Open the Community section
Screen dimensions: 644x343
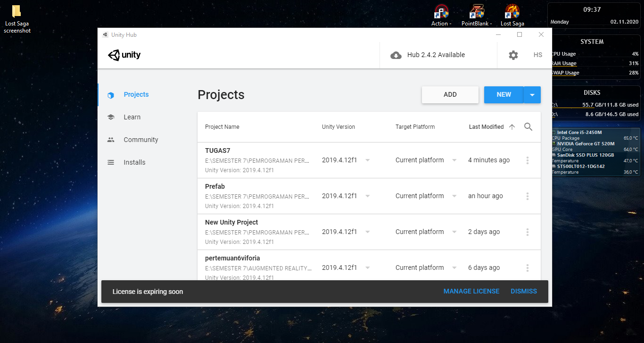coord(141,140)
